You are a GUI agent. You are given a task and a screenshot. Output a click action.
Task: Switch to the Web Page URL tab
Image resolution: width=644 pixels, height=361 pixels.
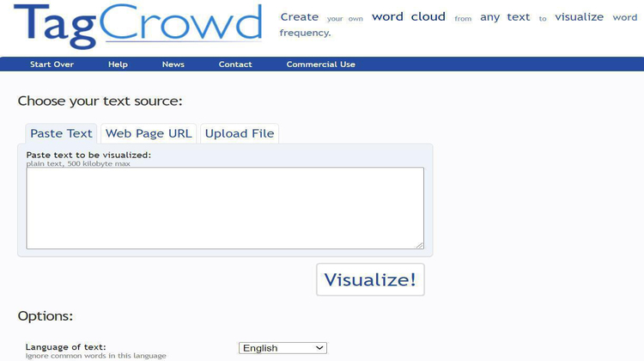149,133
